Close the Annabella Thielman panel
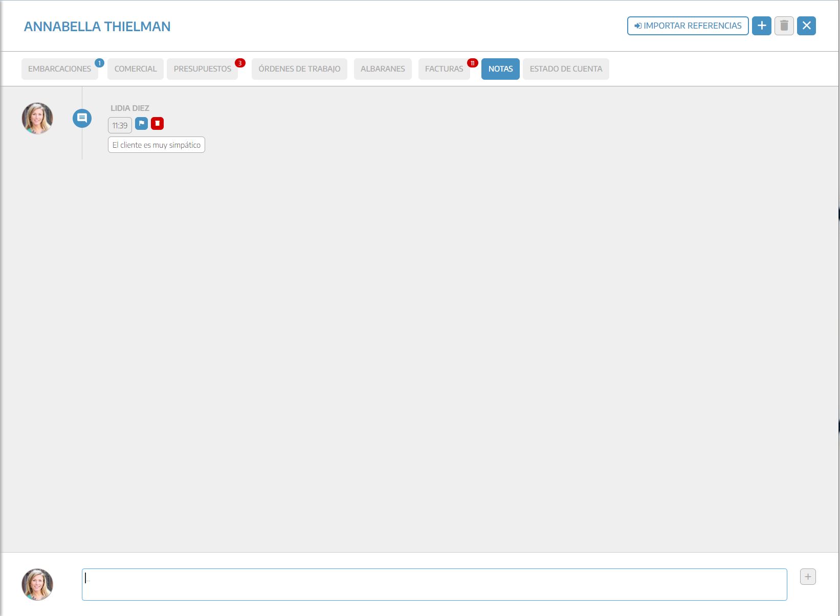Screen dimensions: 840x616 point(806,26)
